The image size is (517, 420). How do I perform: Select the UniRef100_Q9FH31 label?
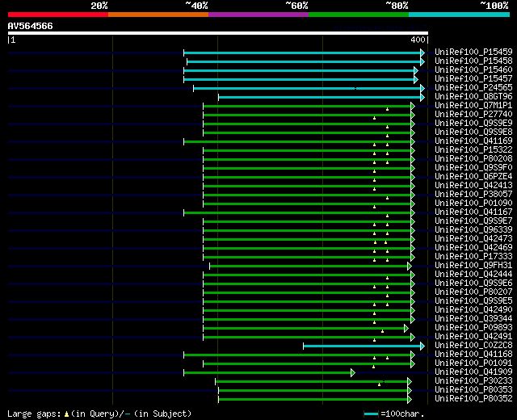coord(473,266)
